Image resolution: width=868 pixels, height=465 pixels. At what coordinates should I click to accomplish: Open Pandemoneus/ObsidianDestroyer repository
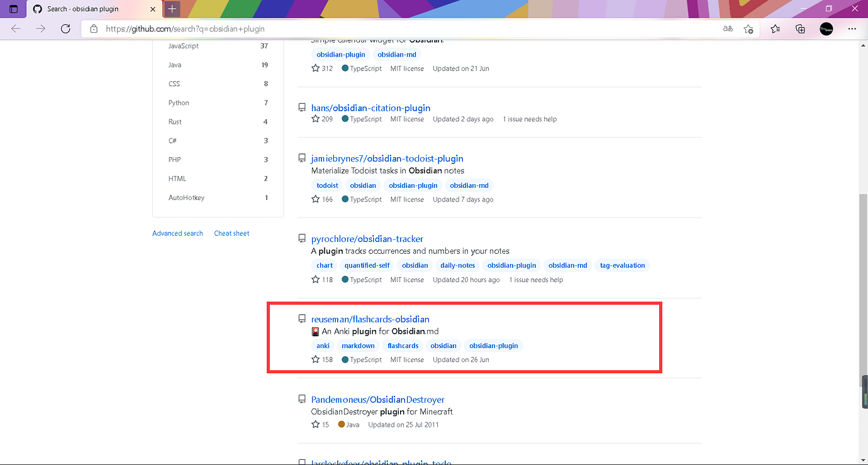pyautogui.click(x=377, y=400)
